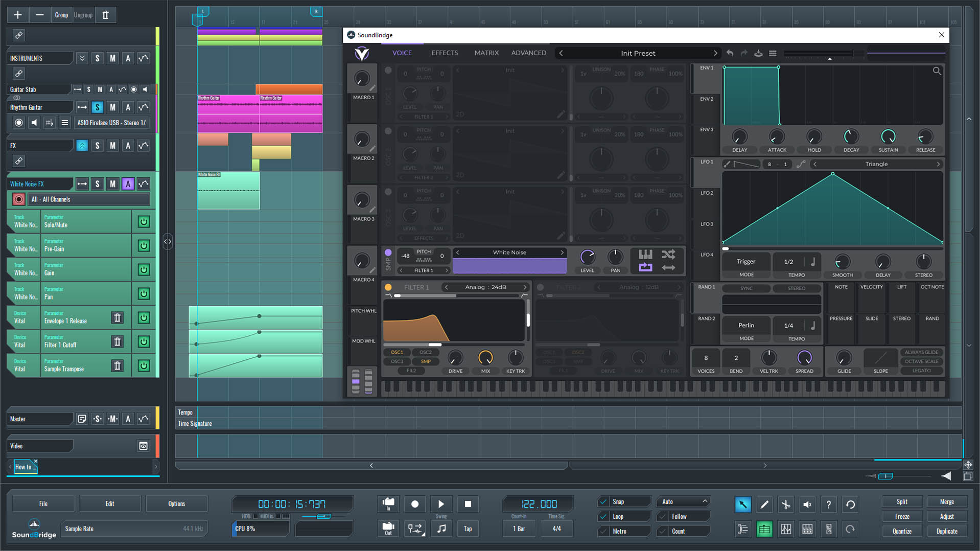The width and height of the screenshot is (980, 551).
Task: Toggle sample random phase shuffle icon
Action: tap(668, 254)
